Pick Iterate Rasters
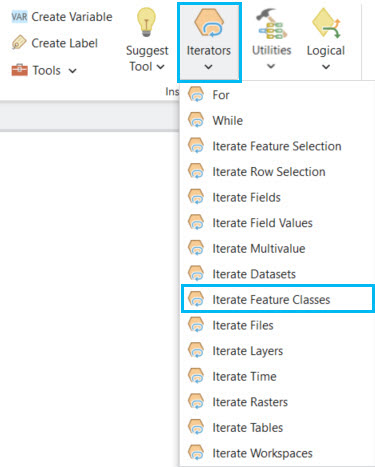Screen dimensions: 375x467 point(277,402)
